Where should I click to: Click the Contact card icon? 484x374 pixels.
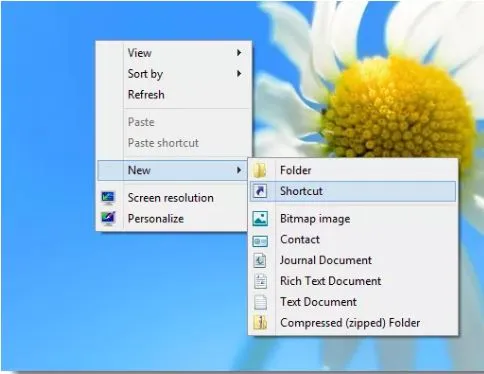260,241
